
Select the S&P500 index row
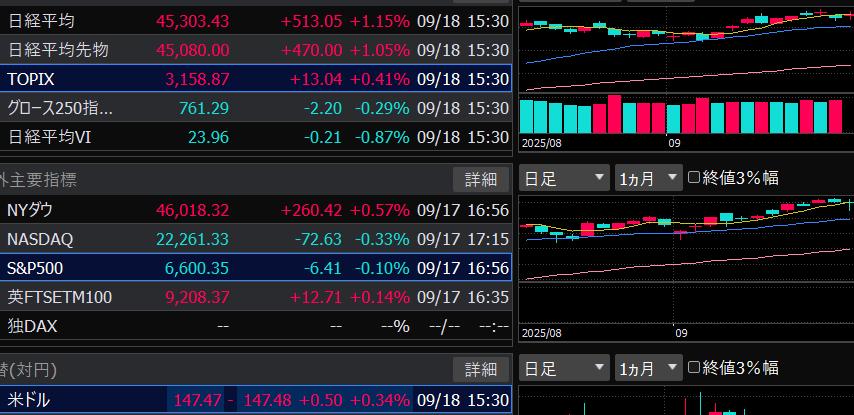click(255, 268)
